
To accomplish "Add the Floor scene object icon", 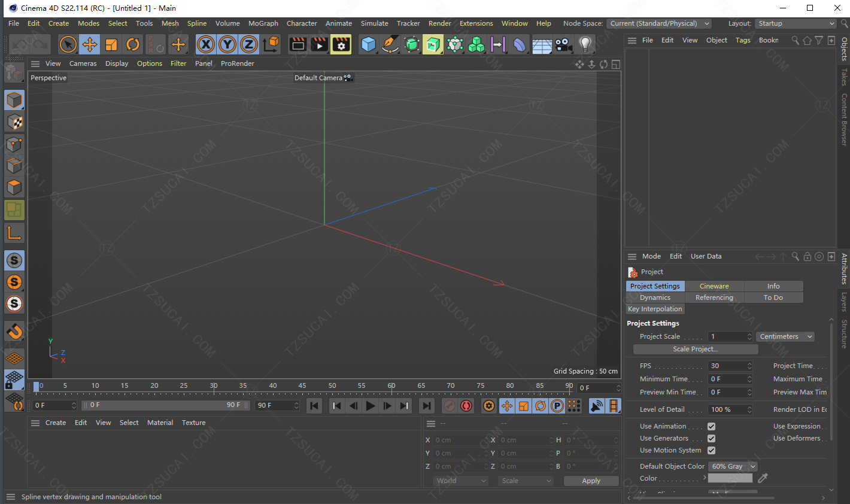I will pos(542,44).
